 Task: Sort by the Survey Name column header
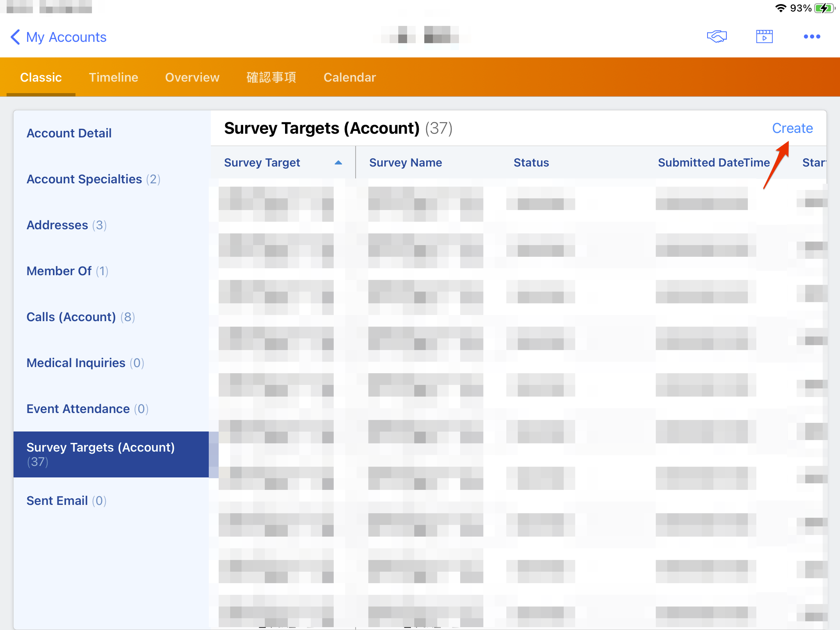click(405, 163)
